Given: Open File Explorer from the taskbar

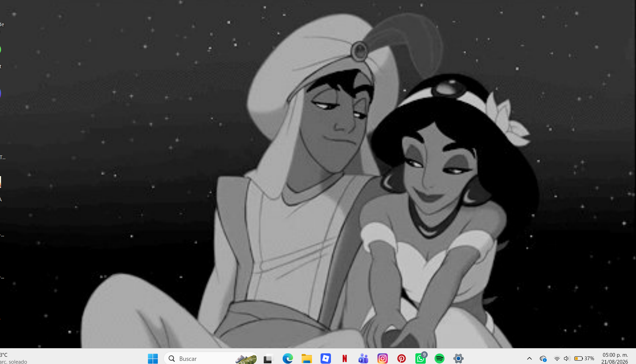Looking at the screenshot, I should (x=306, y=358).
